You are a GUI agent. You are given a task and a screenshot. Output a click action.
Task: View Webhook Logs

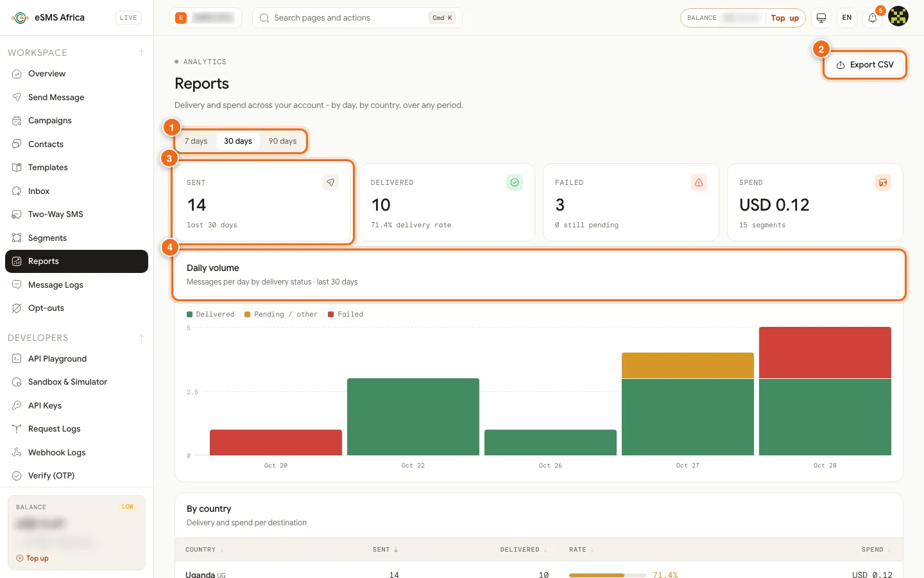pos(76,453)
